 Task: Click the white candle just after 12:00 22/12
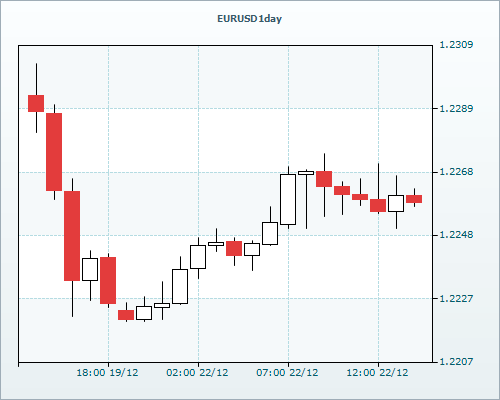396,203
